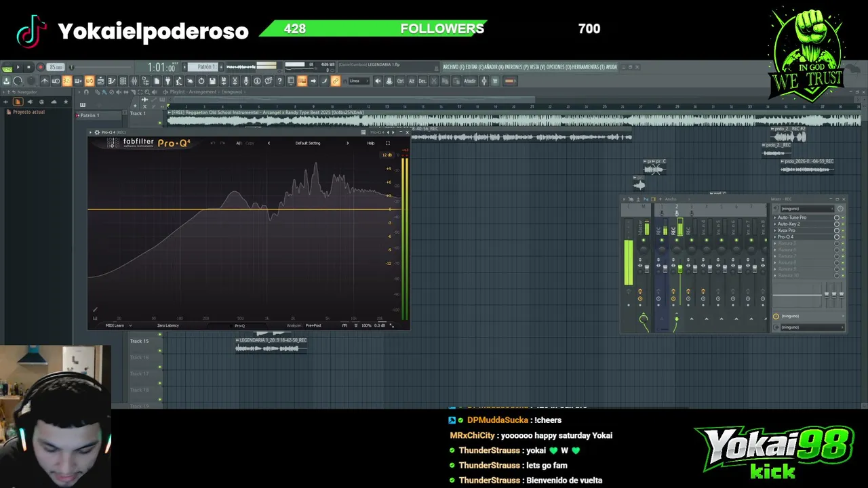This screenshot has width=868, height=488.
Task: Select Proyecto actual in the browser
Action: coord(28,112)
